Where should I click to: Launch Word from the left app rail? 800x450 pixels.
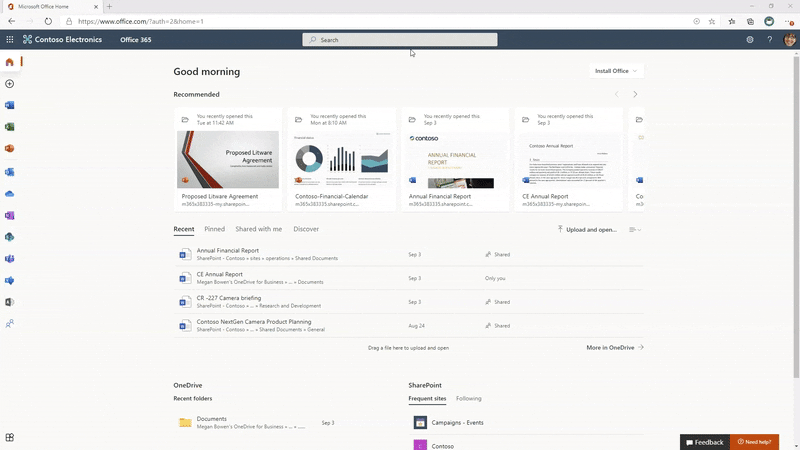[x=10, y=105]
